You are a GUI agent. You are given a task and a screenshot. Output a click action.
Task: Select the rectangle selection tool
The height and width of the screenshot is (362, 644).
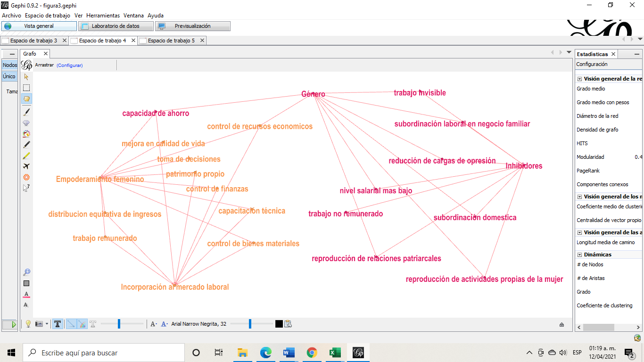click(x=26, y=88)
